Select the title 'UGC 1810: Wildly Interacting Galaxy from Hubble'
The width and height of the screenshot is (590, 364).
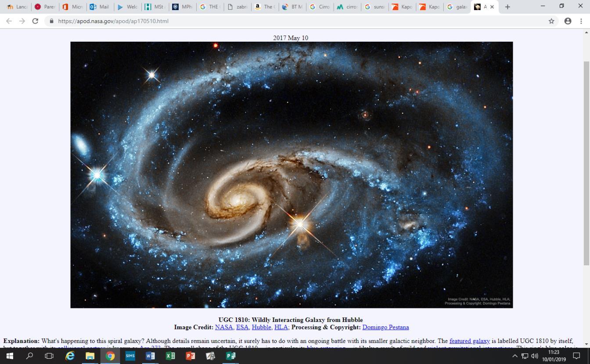pos(291,320)
